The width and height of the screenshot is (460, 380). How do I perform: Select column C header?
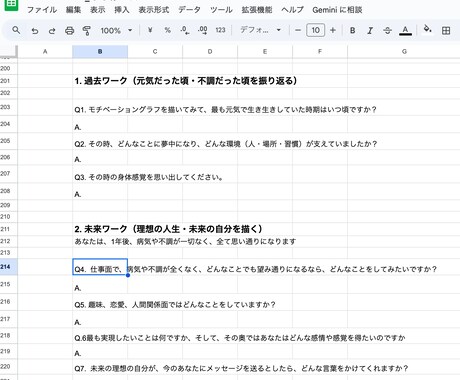[x=155, y=52]
